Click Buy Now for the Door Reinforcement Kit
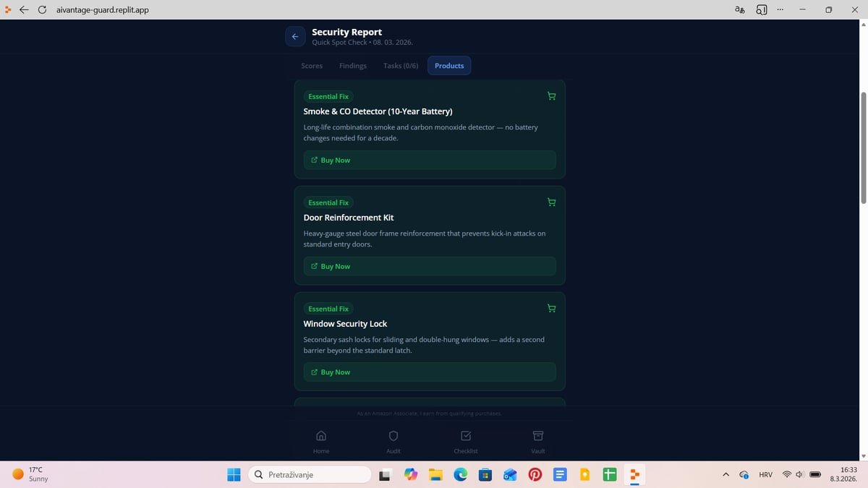 pyautogui.click(x=429, y=265)
